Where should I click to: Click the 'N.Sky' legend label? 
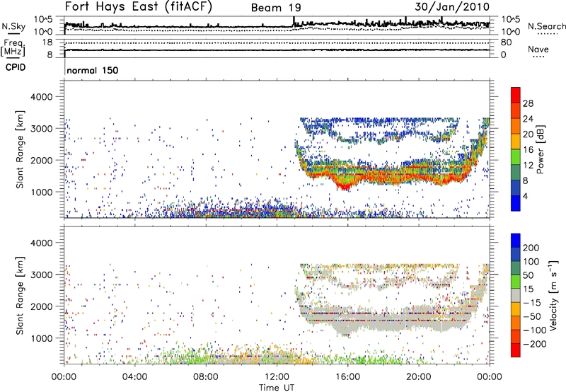click(13, 26)
